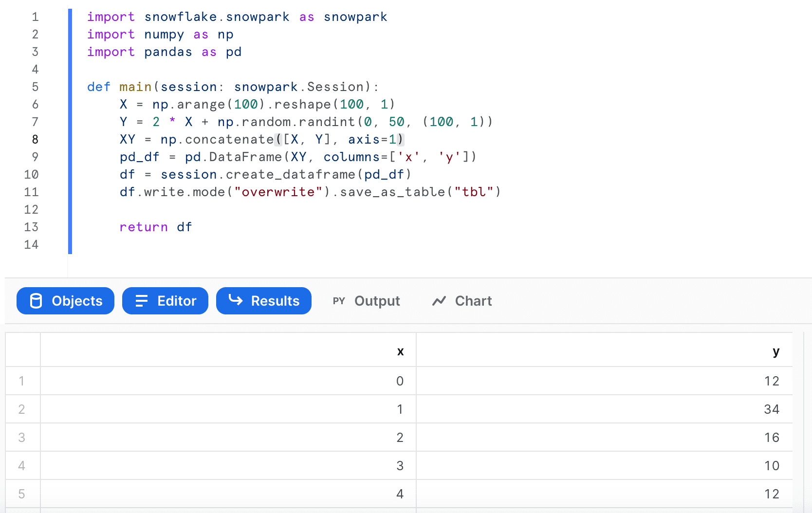
Task: Switch to the Editor view
Action: (165, 301)
